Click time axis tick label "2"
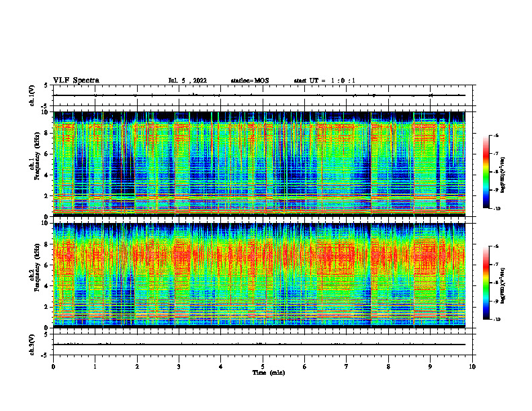This screenshot has height=411, width=532. click(x=137, y=367)
